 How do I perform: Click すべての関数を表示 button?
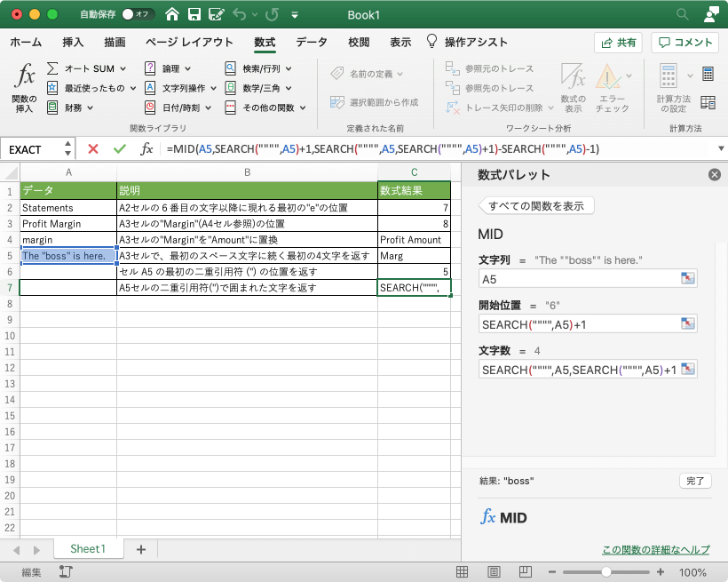[x=536, y=206]
